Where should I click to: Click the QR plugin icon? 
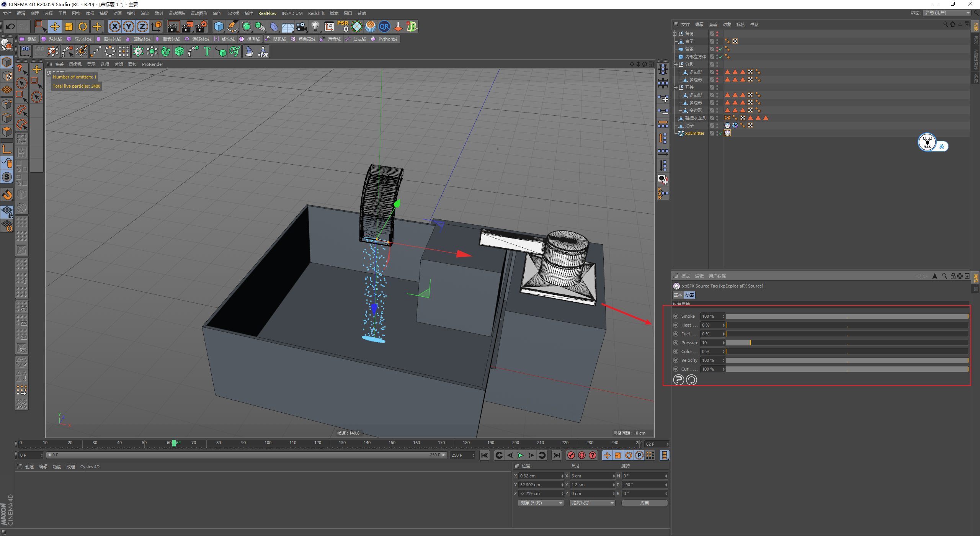(x=384, y=26)
